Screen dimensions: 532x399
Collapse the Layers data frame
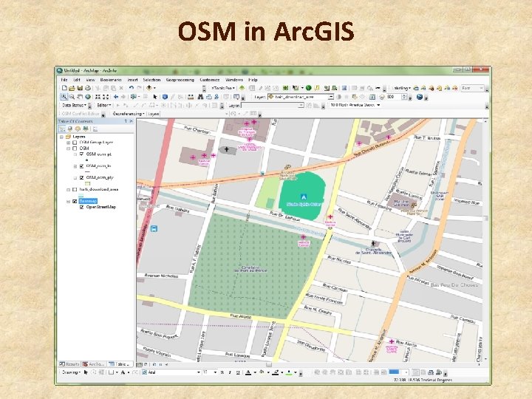[62, 137]
